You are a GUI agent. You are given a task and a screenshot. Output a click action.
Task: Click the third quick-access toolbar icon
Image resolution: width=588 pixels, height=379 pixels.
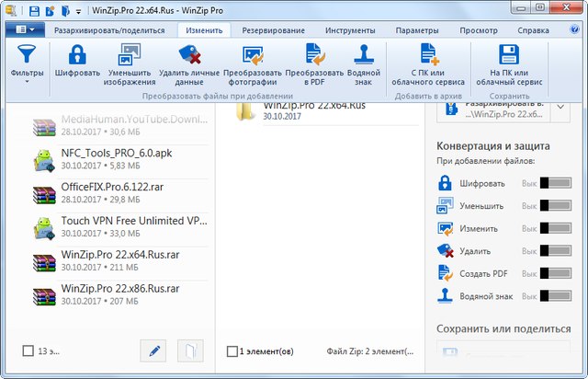65,11
